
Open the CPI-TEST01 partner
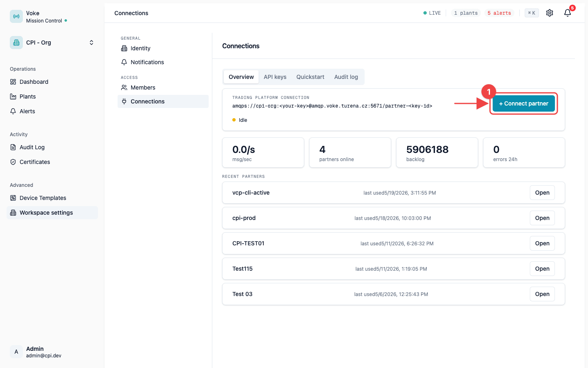(542, 243)
